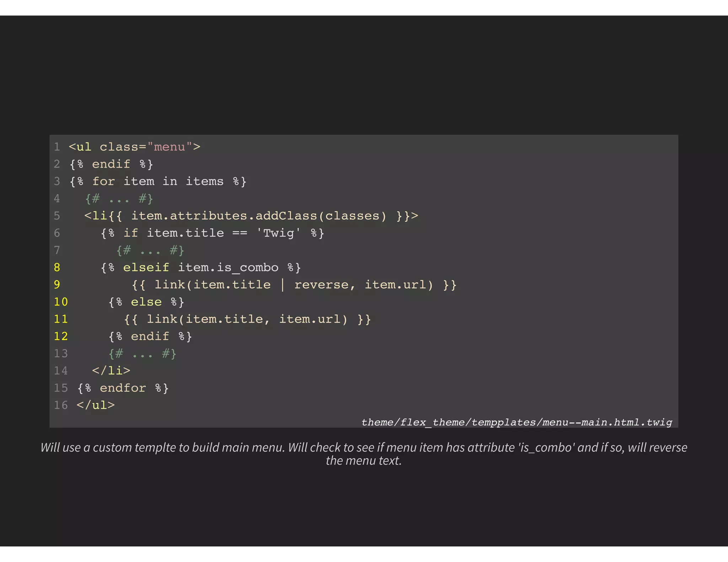Click the '{% endif %}' on line 2

tap(111, 164)
